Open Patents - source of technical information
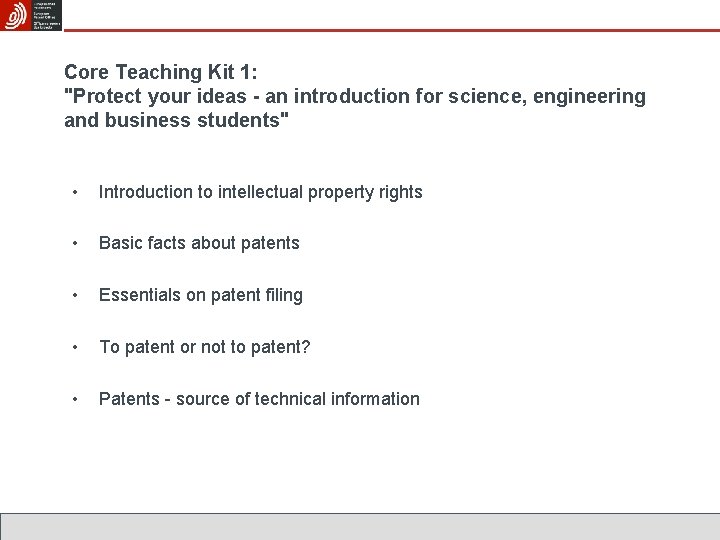Viewport: 720px width, 540px height. [259, 399]
